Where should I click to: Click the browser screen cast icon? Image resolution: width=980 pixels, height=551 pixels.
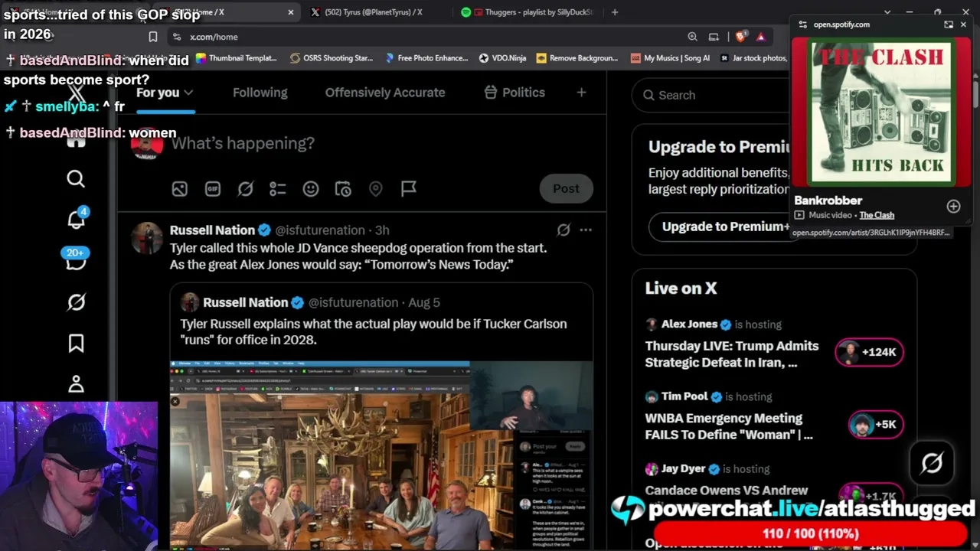click(x=714, y=37)
